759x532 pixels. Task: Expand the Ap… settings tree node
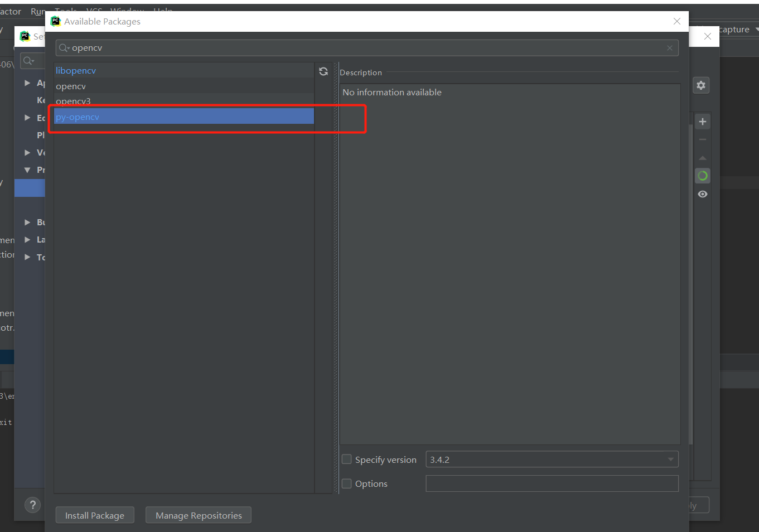(x=27, y=83)
